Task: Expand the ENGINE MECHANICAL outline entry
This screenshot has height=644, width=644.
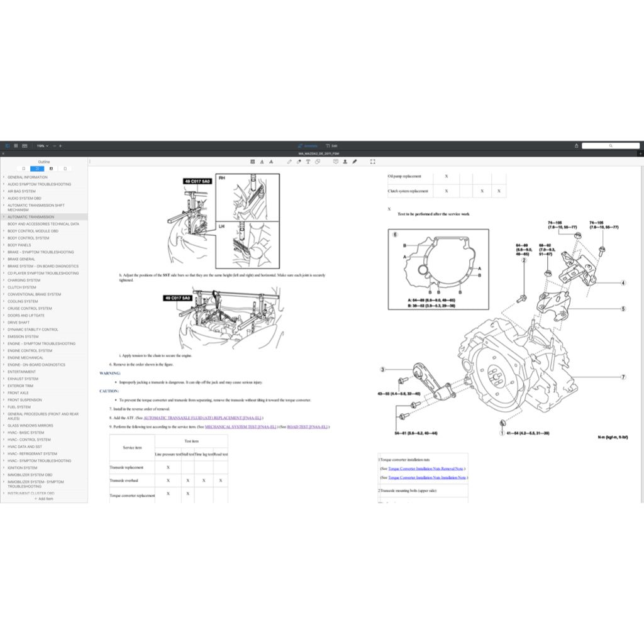Action: tap(4, 357)
